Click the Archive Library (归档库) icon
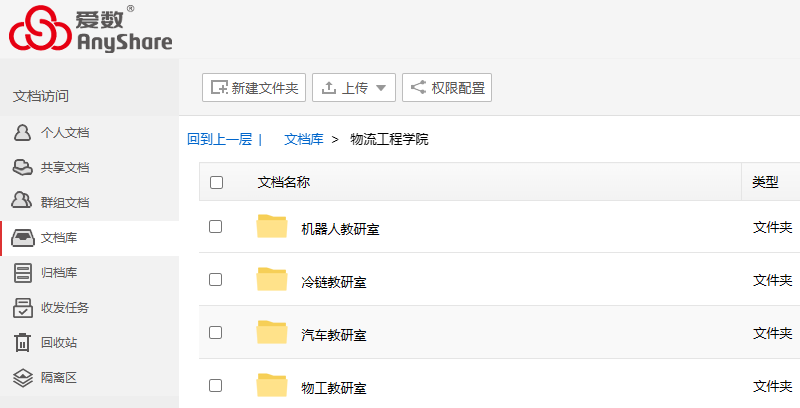The image size is (800, 408). click(22, 273)
